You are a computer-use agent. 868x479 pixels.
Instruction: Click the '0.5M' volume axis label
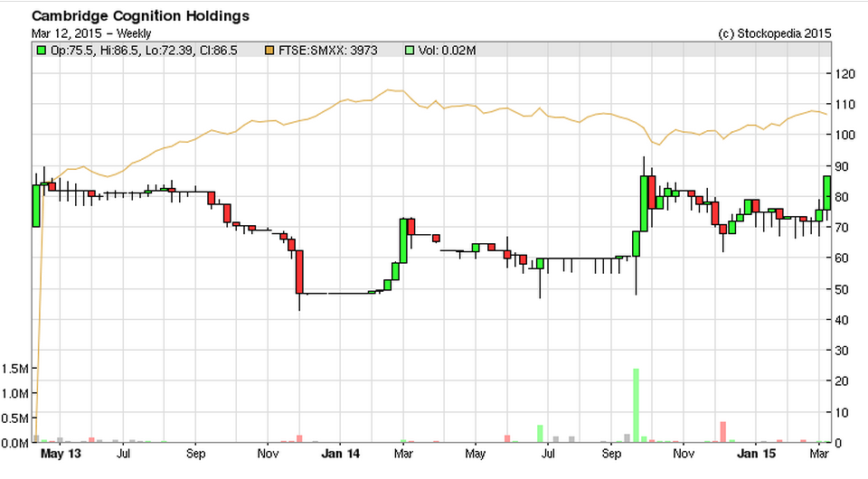click(x=15, y=418)
